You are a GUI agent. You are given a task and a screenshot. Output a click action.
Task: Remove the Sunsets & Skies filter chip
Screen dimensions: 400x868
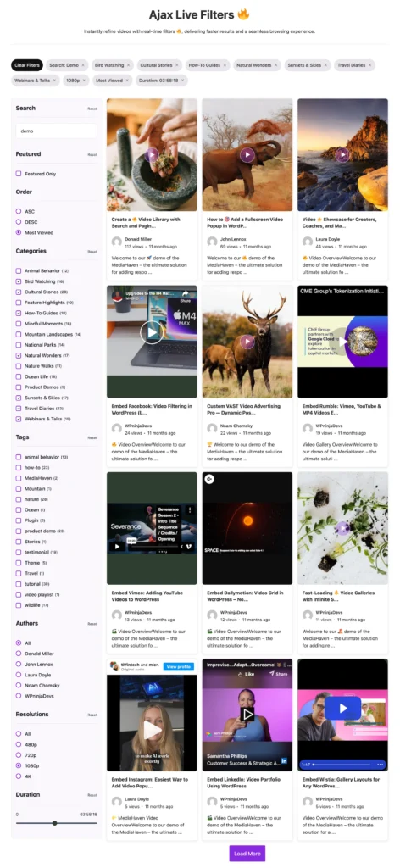(x=326, y=65)
